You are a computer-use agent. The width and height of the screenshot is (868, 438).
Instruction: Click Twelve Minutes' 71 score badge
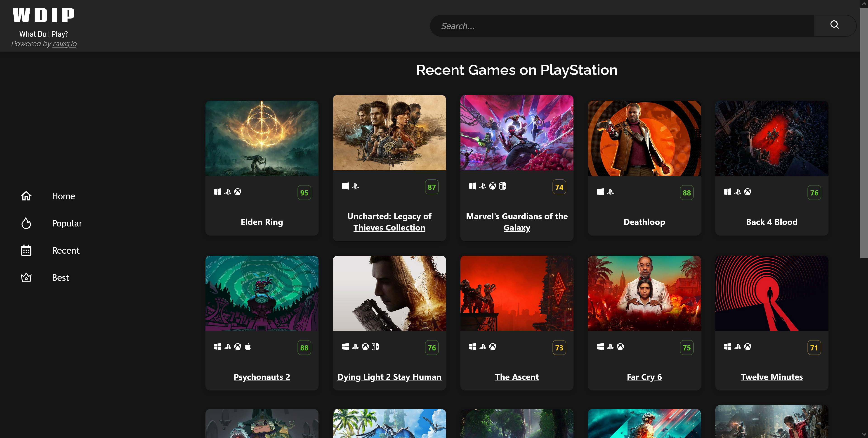pos(814,348)
